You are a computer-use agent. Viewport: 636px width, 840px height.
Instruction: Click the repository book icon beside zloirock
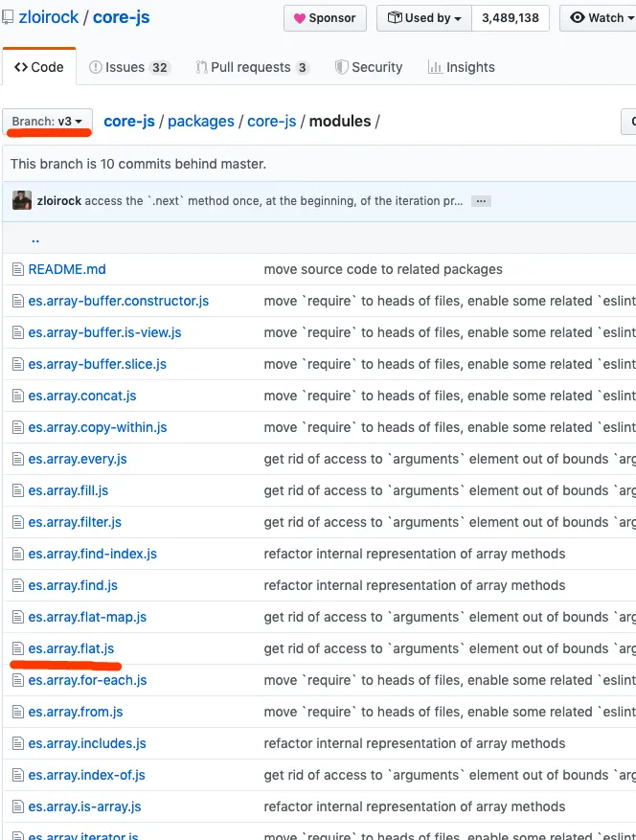8,17
